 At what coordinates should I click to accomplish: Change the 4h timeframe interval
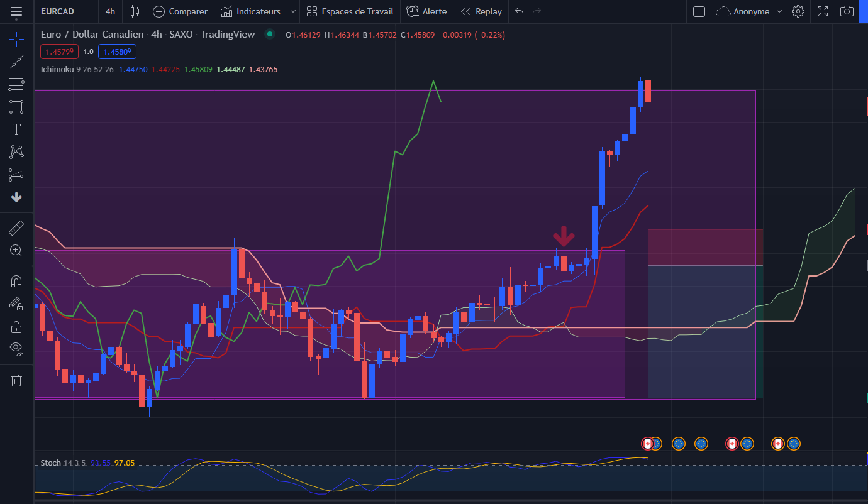pos(110,11)
